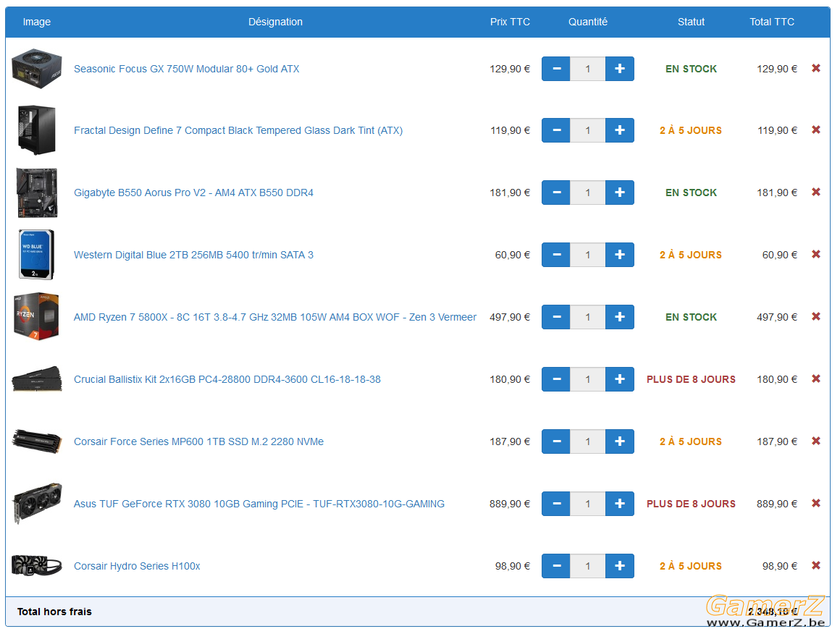This screenshot has height=634, width=840.
Task: Click the Quantité column header
Action: (588, 22)
